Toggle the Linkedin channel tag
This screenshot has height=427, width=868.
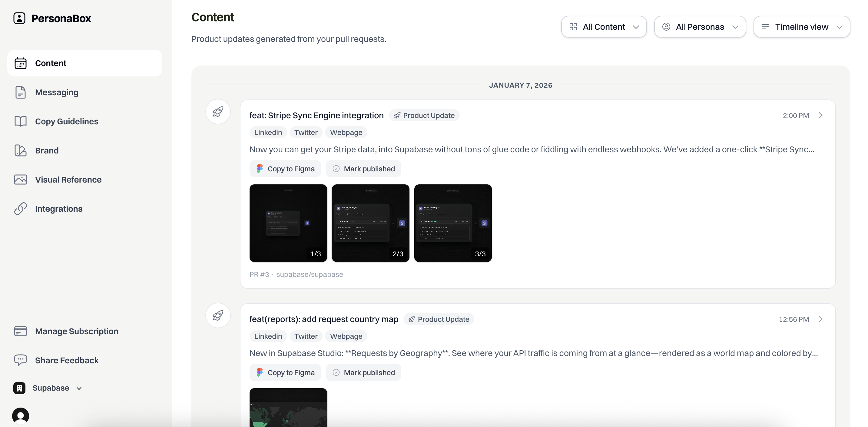click(x=268, y=132)
